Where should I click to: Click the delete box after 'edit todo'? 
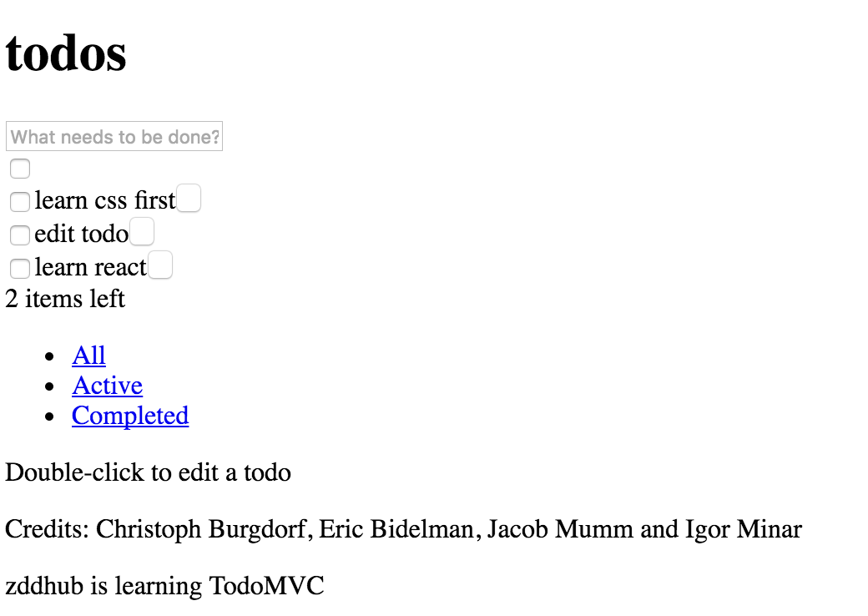[142, 231]
